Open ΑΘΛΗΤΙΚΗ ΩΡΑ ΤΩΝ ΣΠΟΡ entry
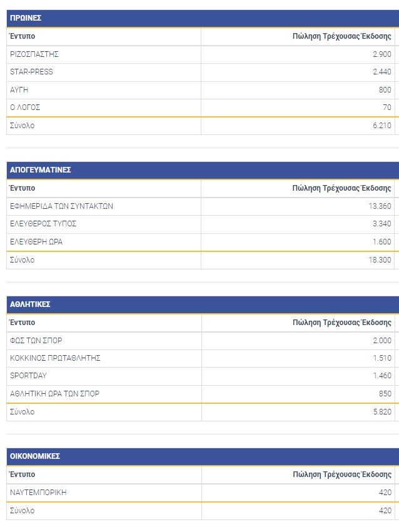This screenshot has width=399, height=532. pos(54,394)
